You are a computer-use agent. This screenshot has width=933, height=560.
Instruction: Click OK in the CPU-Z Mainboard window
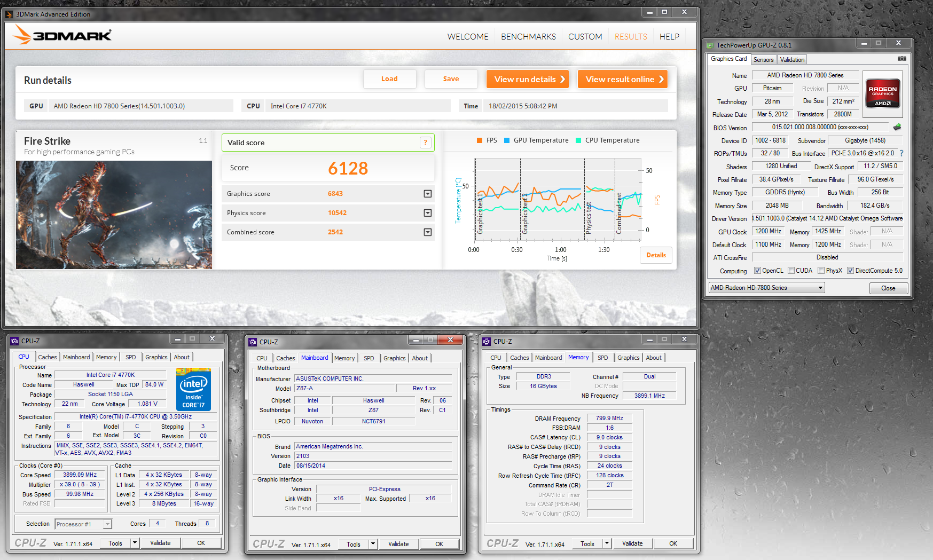(x=439, y=544)
